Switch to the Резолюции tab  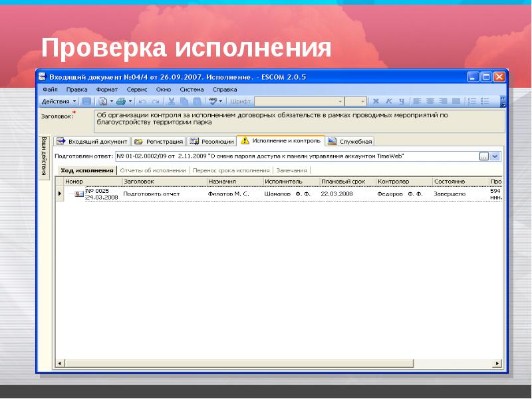tap(212, 141)
